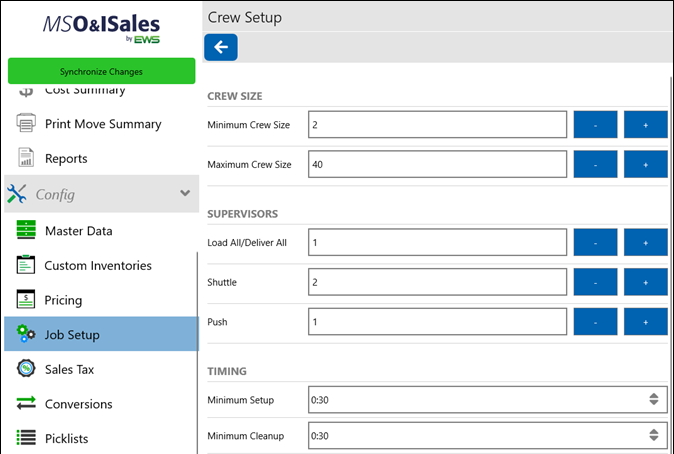
Task: Click the Load All/Deliver All input field
Action: point(438,243)
